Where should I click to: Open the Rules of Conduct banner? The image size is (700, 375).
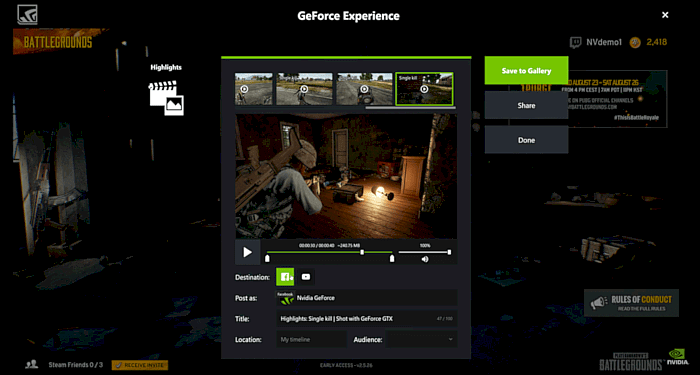click(x=632, y=303)
